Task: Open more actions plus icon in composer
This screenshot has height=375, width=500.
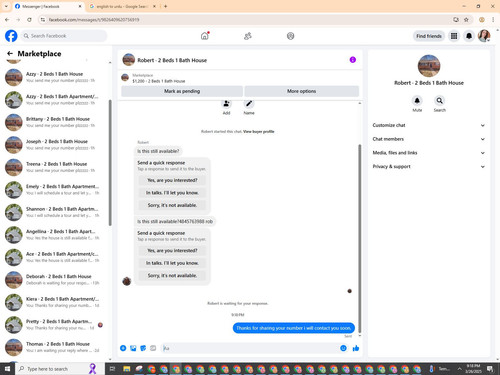Action: pyautogui.click(x=123, y=348)
